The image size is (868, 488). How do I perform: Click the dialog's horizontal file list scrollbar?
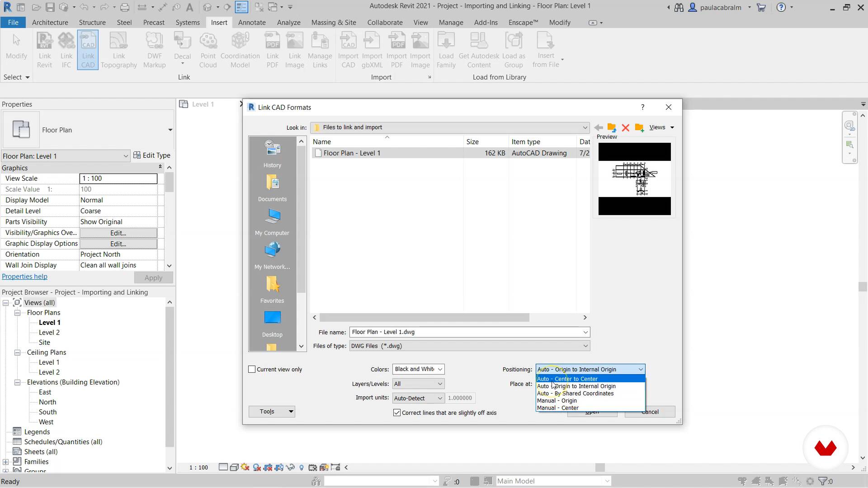coord(425,318)
